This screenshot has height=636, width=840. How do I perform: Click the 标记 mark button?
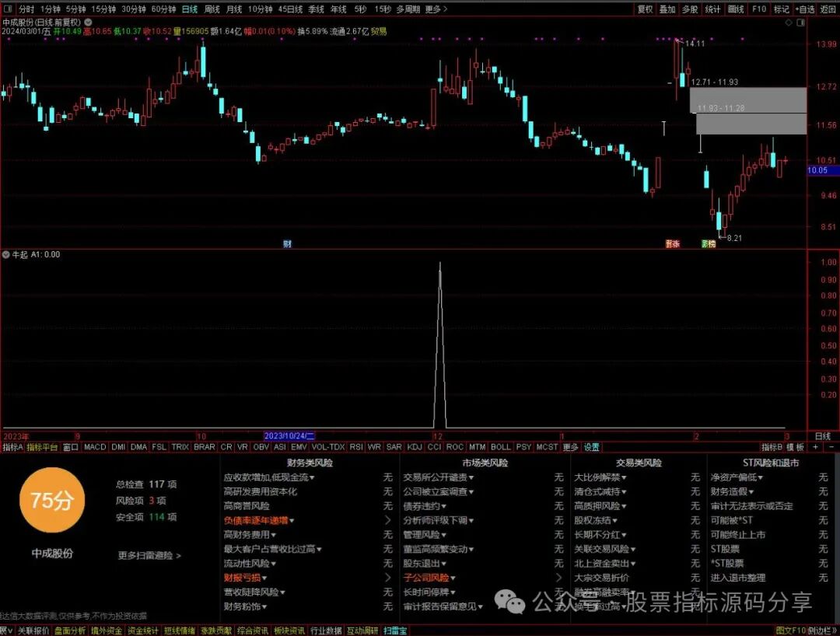[782, 9]
